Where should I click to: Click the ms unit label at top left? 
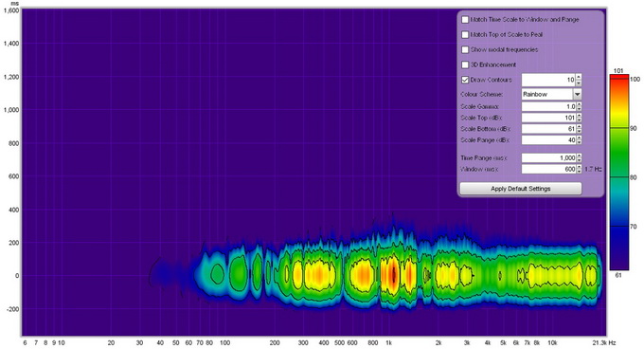[14, 3]
